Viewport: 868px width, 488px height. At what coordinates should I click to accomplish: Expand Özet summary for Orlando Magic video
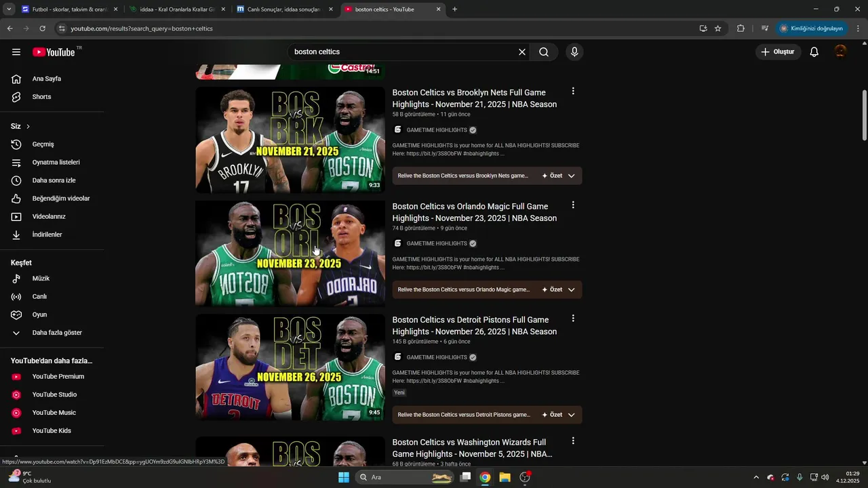559,289
